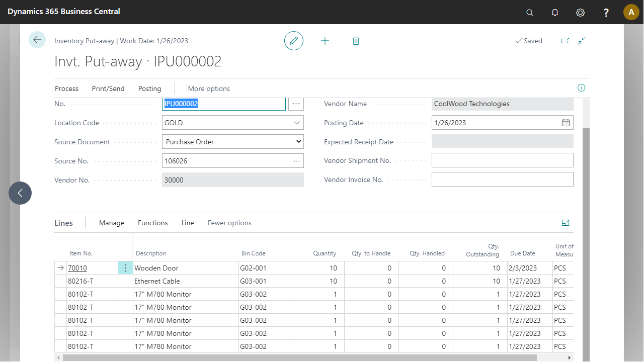Click the Lines section heading
644x362 pixels.
pos(63,223)
